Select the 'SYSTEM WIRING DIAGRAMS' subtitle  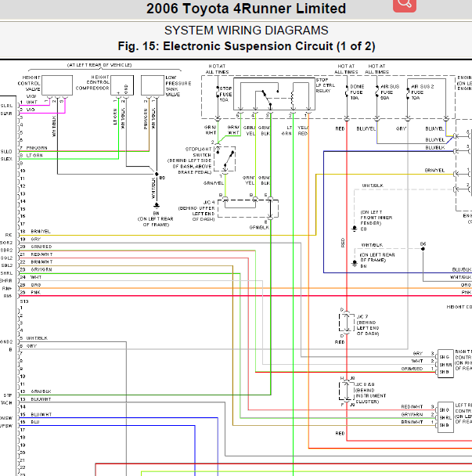(246, 31)
